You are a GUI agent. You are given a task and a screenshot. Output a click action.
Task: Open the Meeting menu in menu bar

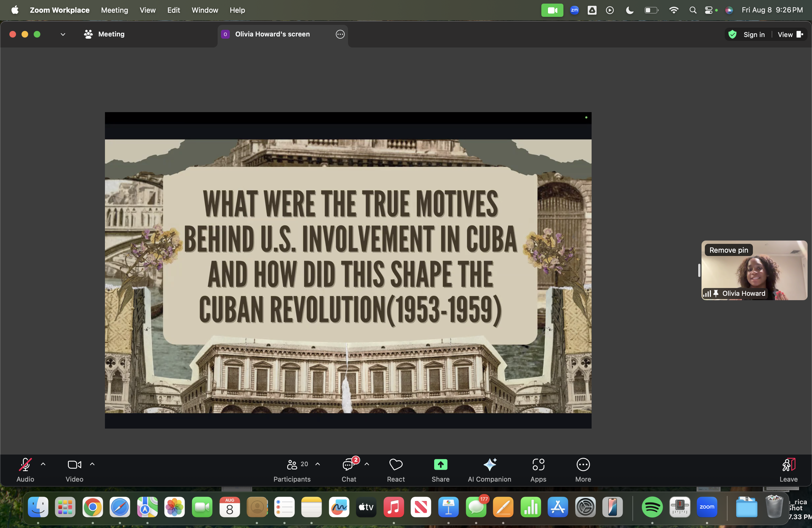click(114, 10)
